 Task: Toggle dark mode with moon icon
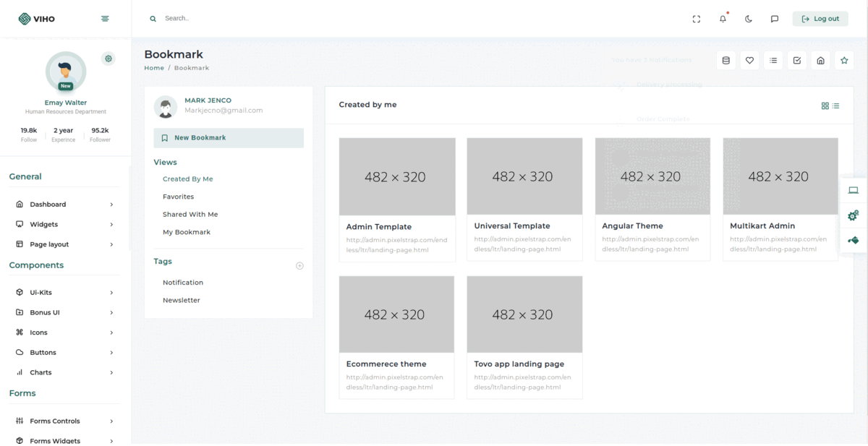coord(749,19)
